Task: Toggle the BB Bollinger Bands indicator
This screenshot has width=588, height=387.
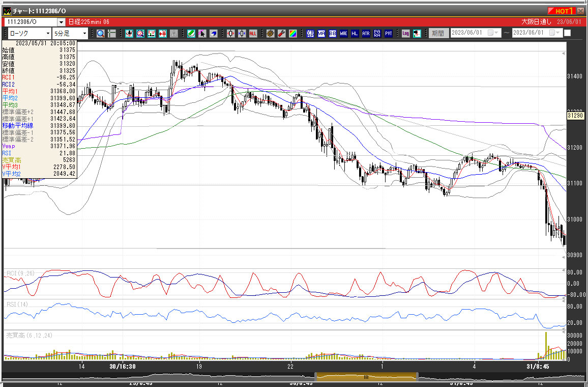Action: pos(333,34)
